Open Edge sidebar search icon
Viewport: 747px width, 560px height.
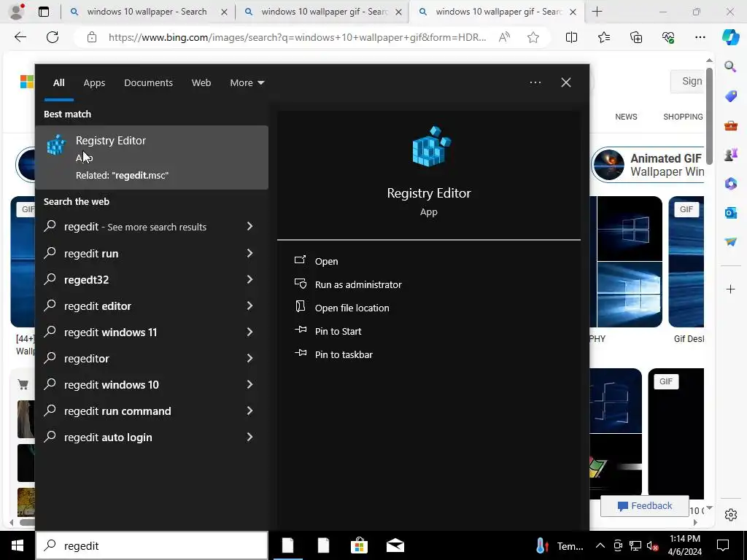pos(730,66)
